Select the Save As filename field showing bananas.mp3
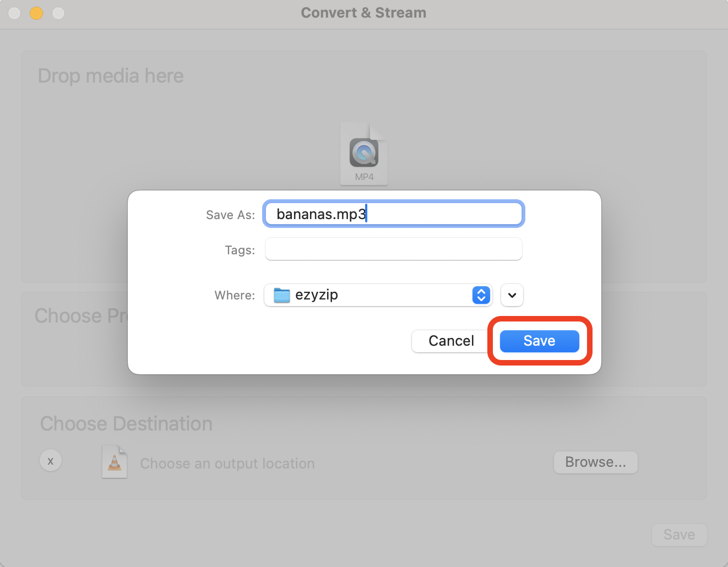 click(393, 214)
